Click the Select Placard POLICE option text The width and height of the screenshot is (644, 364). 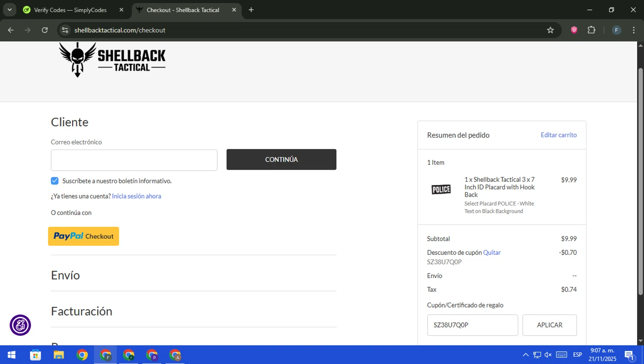(x=499, y=207)
